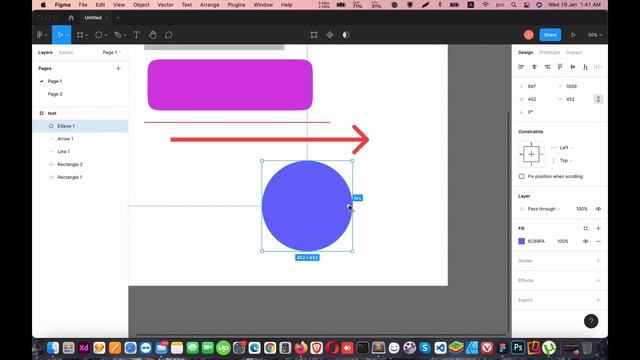Open the File menu
The image size is (640, 360).
pyautogui.click(x=83, y=5)
